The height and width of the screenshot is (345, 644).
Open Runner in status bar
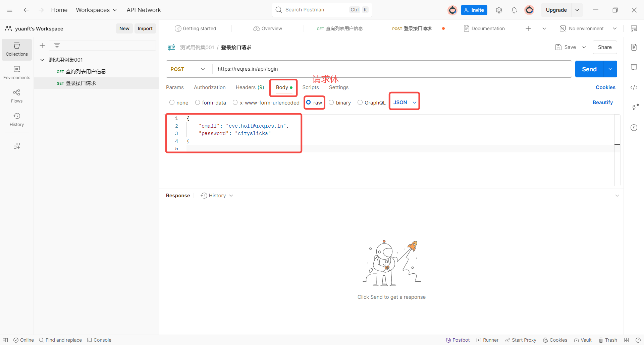pos(487,340)
